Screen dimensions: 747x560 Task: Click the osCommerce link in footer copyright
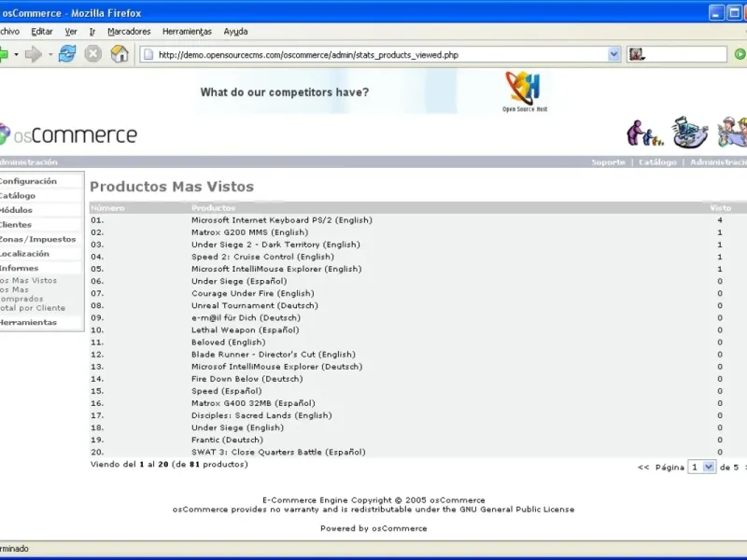(x=458, y=500)
